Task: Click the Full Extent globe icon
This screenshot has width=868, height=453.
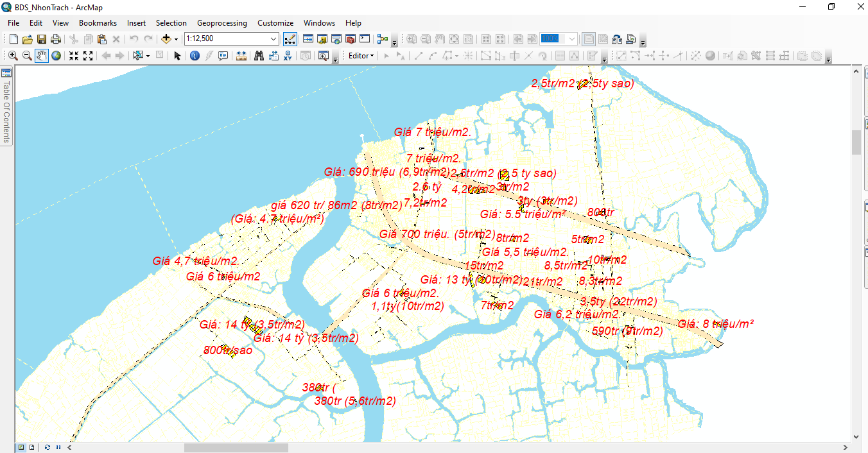Action: pos(56,56)
